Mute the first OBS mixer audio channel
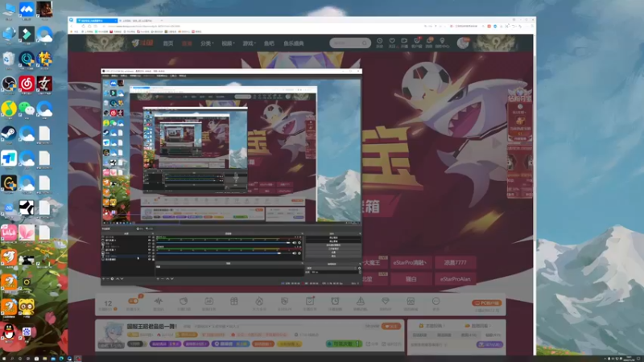This screenshot has width=644, height=362. (x=294, y=243)
